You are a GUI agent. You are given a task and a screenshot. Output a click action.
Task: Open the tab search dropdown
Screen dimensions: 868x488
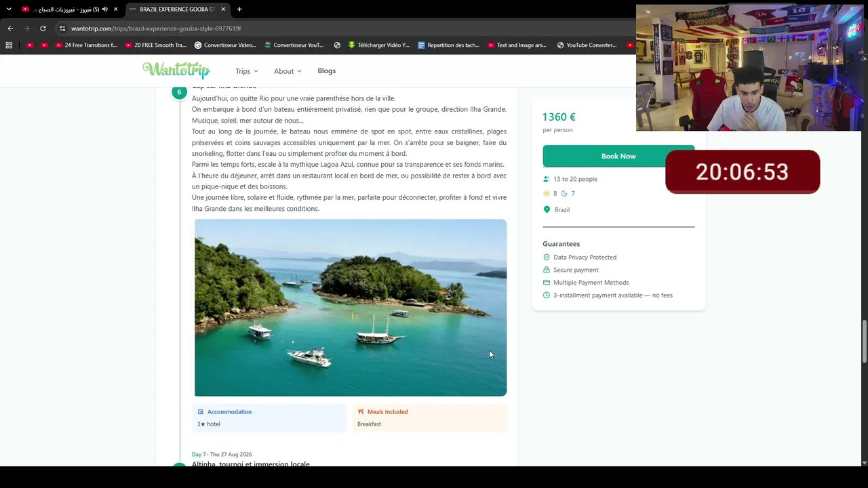pyautogui.click(x=9, y=9)
